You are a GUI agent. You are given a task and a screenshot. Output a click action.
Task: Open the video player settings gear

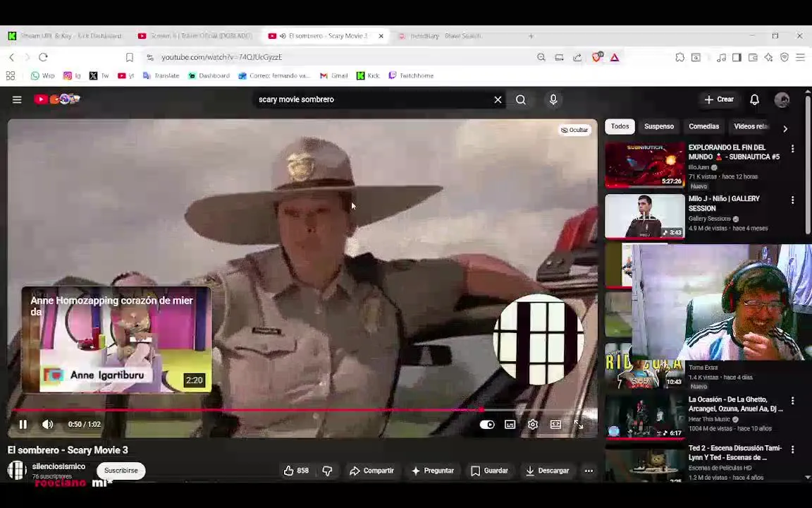tap(532, 425)
